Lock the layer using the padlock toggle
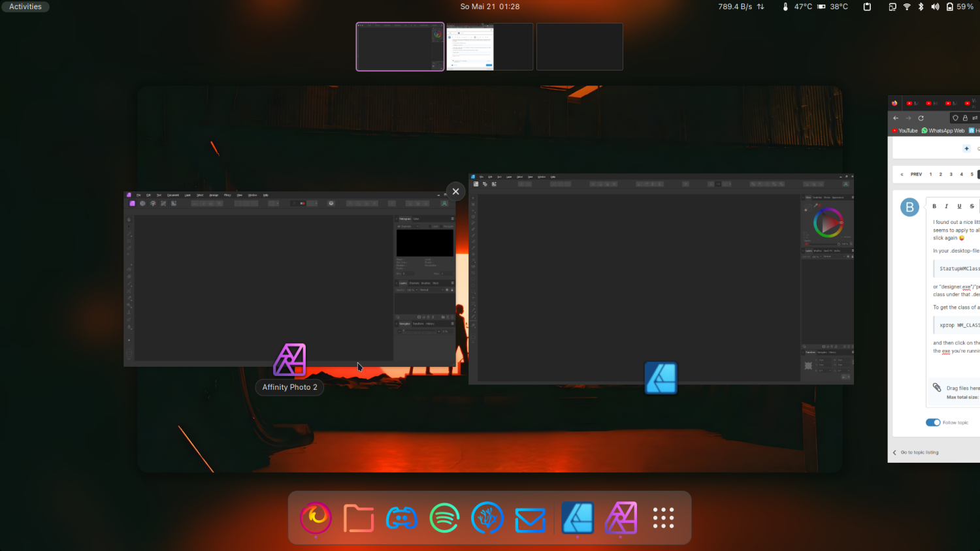Screen dimensions: 980x551 tap(451, 290)
